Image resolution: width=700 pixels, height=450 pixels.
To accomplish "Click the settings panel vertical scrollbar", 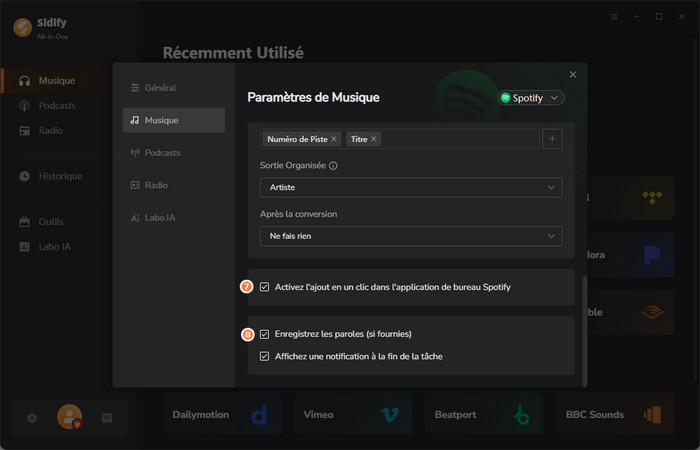I will coord(584,330).
